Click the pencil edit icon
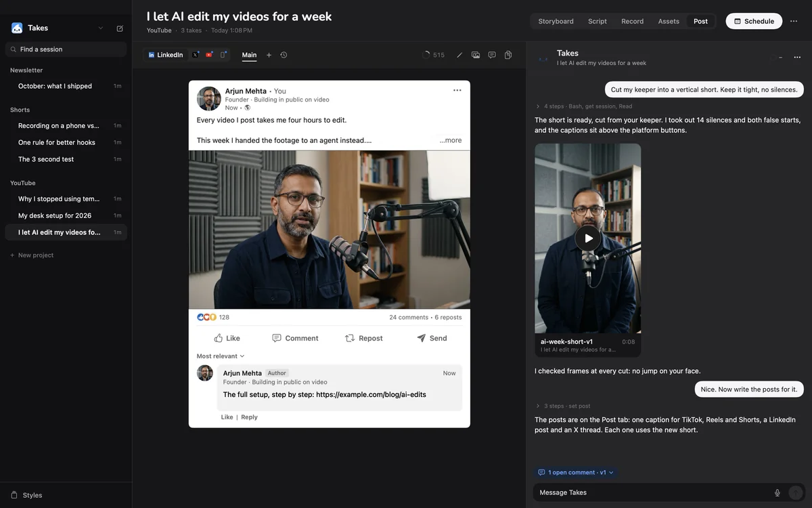The image size is (812, 508). point(459,55)
